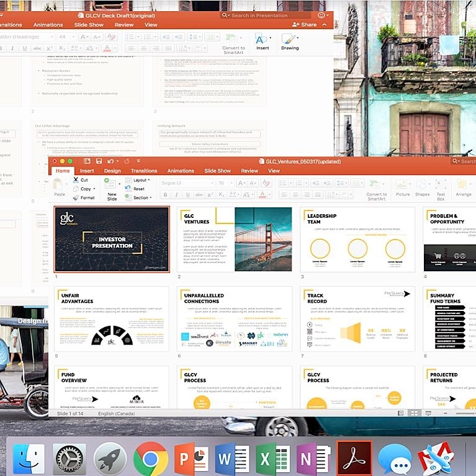Toggle Strikethrough abc in GLC_Ventures ribbon
The width and height of the screenshot is (476, 476).
tap(199, 195)
